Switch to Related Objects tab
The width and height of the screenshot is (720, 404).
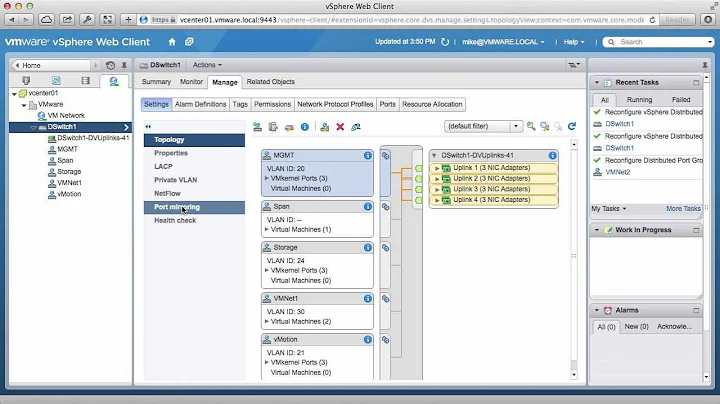(x=270, y=82)
